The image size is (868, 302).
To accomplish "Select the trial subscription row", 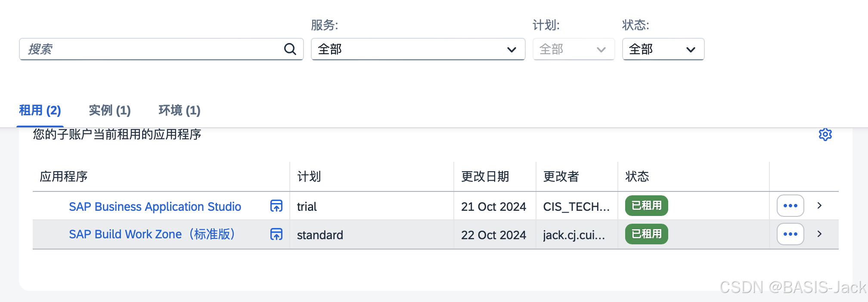I will [387, 206].
